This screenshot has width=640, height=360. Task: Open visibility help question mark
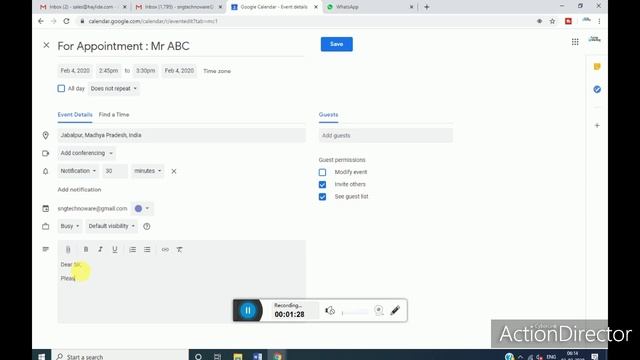pyautogui.click(x=147, y=227)
